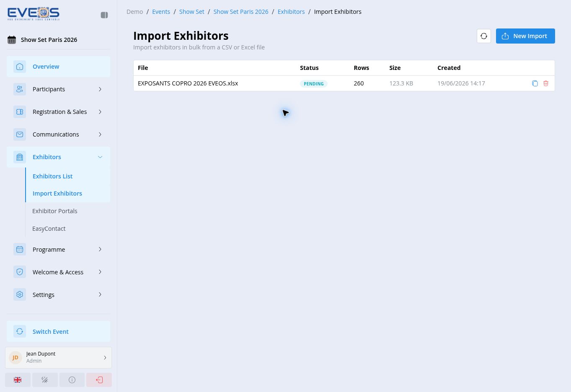Click the Status column header
The height and width of the screenshot is (392, 571).
click(x=309, y=68)
